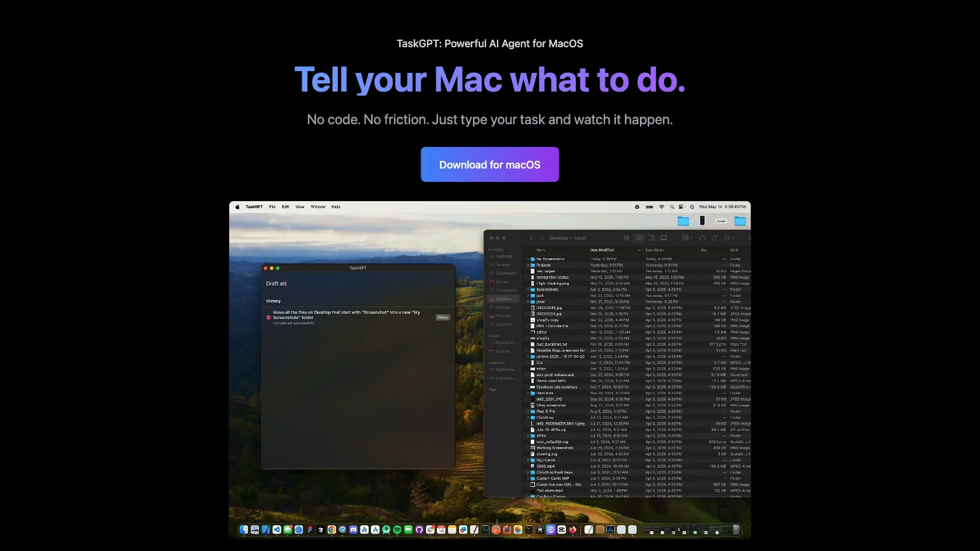Image resolution: width=980 pixels, height=551 pixels.
Task: Open the TaskGPT menu in the menu bar
Action: [x=254, y=206]
